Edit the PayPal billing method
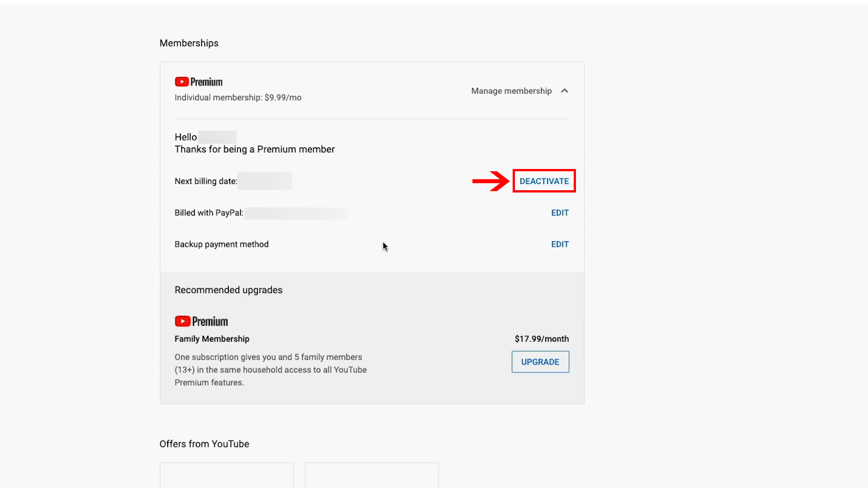 pos(560,213)
